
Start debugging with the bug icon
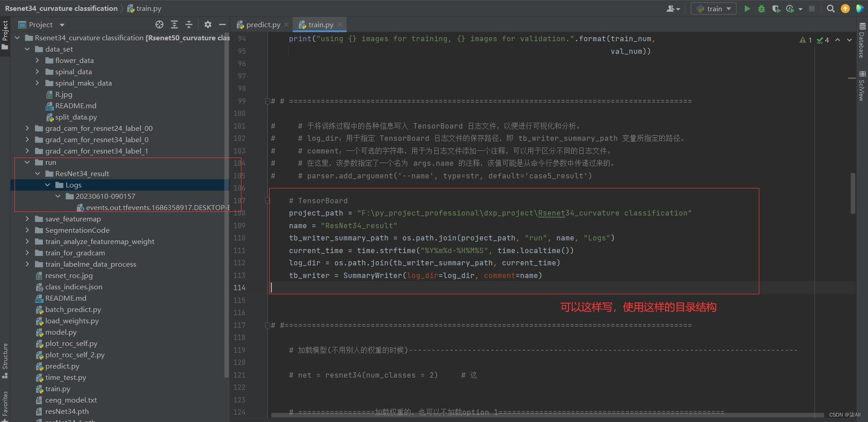click(x=762, y=9)
